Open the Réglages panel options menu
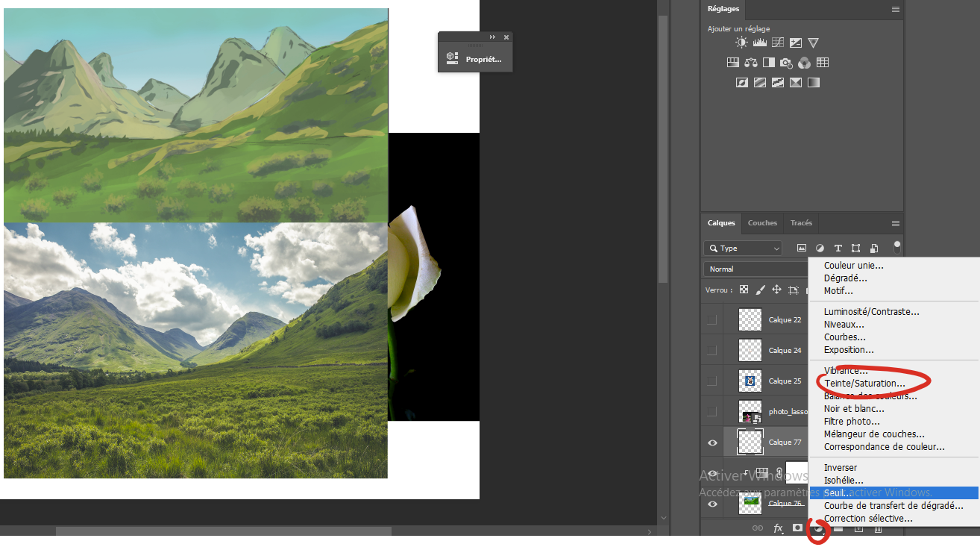The image size is (980, 547). (895, 9)
